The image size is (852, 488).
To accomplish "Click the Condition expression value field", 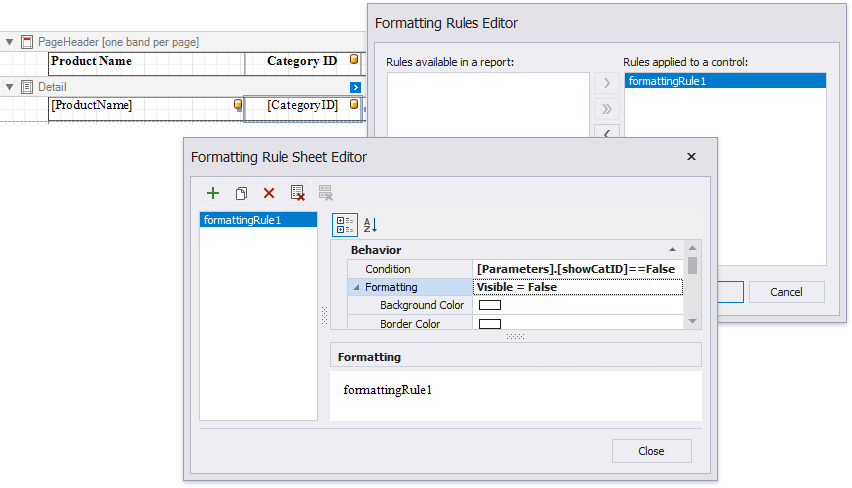I will click(576, 269).
